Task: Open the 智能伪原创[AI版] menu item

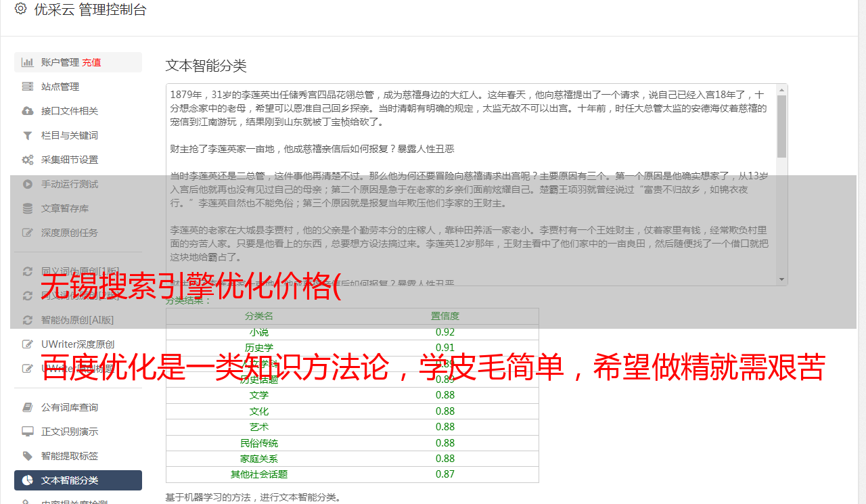Action: 78,320
